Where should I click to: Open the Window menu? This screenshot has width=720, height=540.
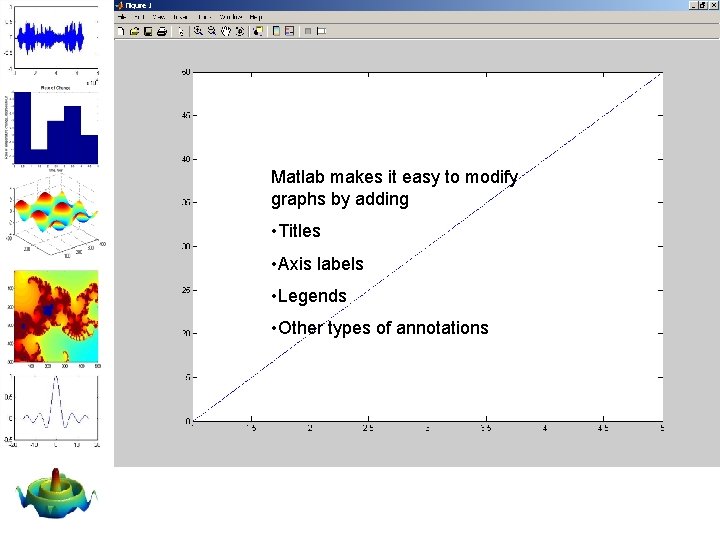click(x=231, y=17)
